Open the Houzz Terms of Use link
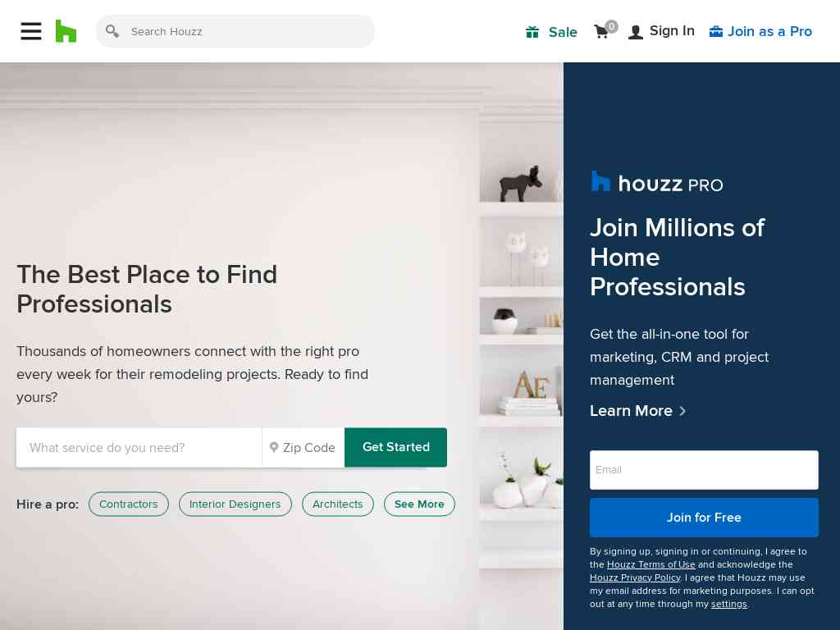The width and height of the screenshot is (840, 630). click(651, 564)
